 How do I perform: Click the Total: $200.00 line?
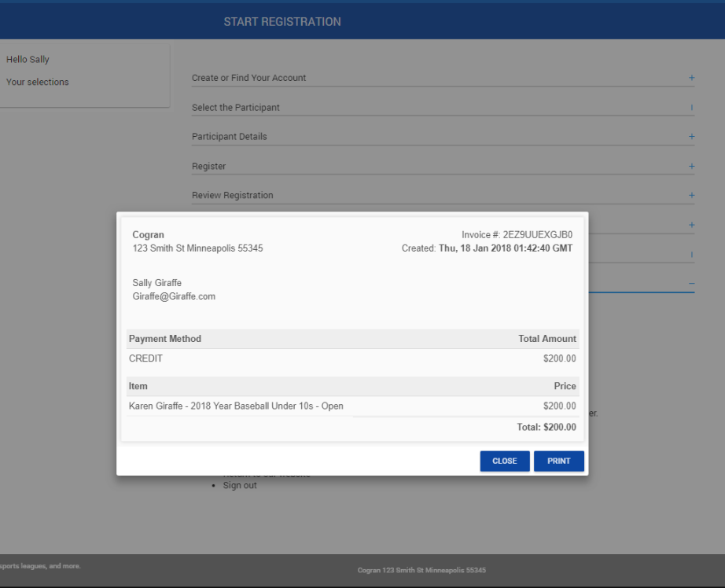[547, 427]
